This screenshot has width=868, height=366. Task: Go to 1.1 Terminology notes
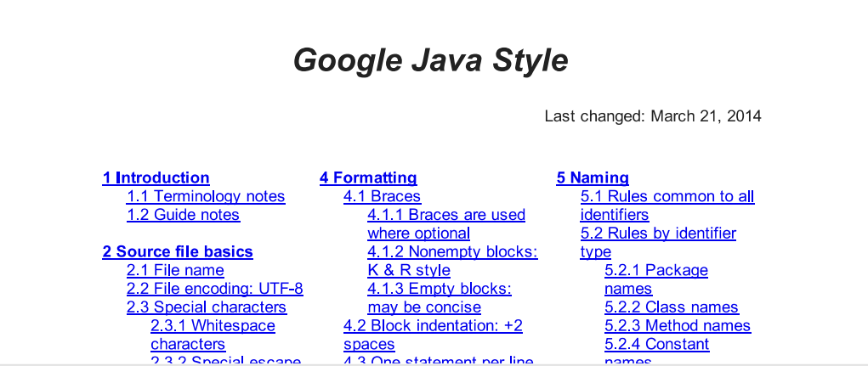206,196
